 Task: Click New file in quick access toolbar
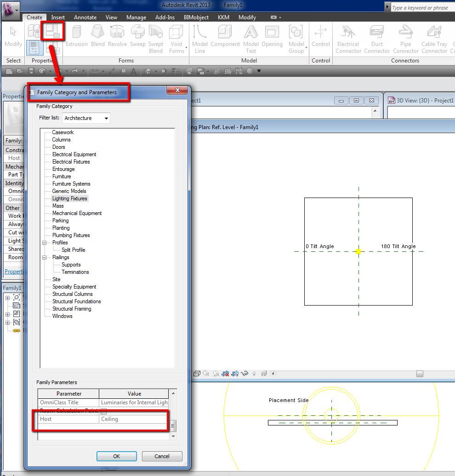pos(9,71)
